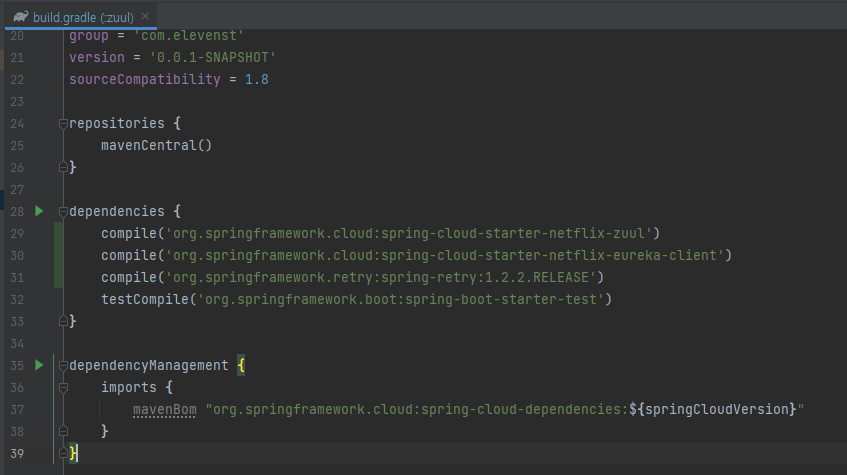Click fold end marker at line 33
The image size is (847, 475).
[x=63, y=322]
